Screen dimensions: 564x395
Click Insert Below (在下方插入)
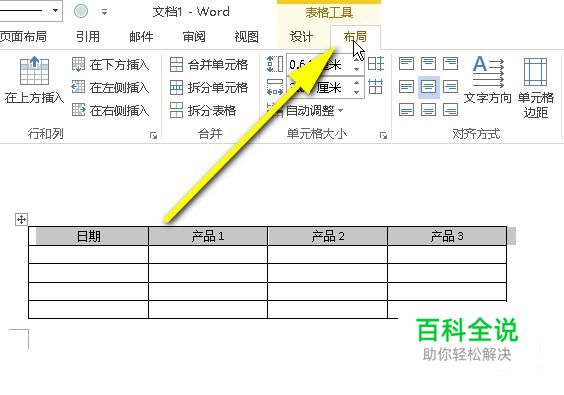click(x=110, y=65)
